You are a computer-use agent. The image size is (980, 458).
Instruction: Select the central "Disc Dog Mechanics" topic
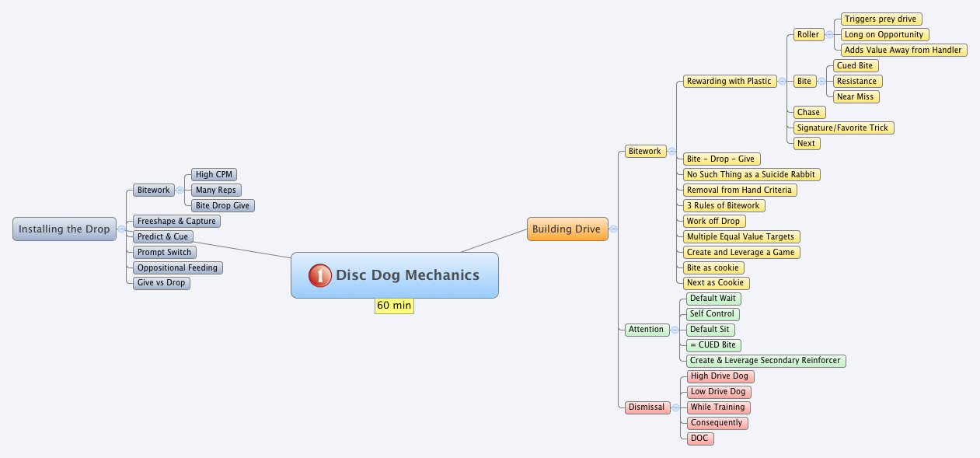click(406, 275)
